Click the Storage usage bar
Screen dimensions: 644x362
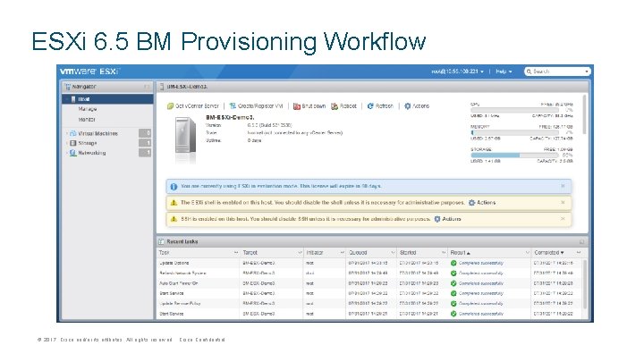coord(514,156)
